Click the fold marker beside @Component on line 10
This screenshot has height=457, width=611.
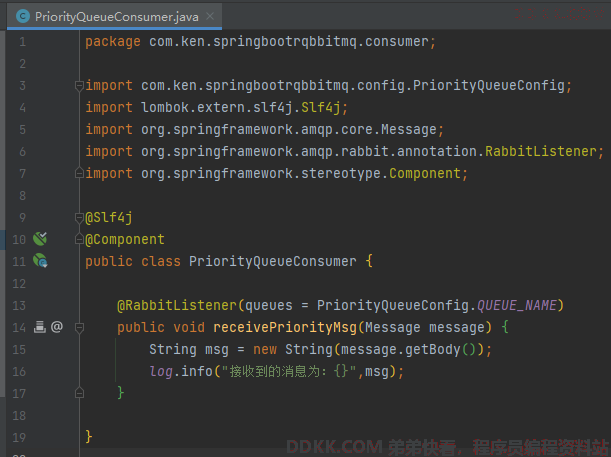pos(79,239)
